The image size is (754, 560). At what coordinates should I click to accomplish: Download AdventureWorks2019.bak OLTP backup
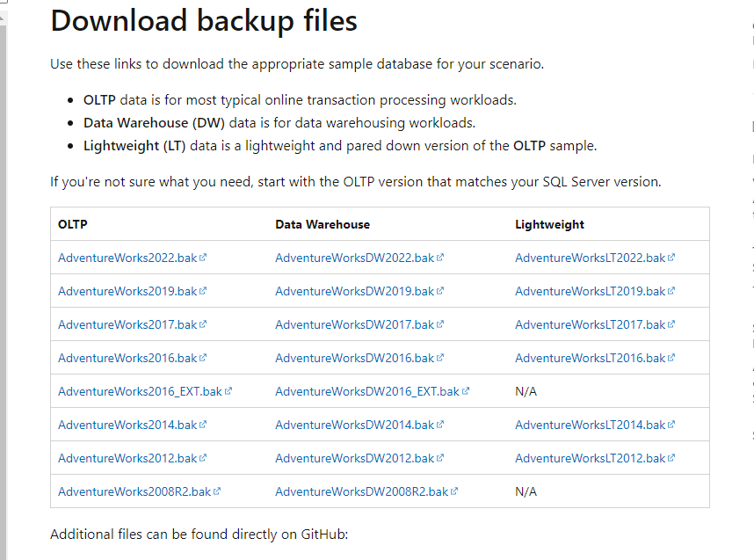pyautogui.click(x=127, y=291)
